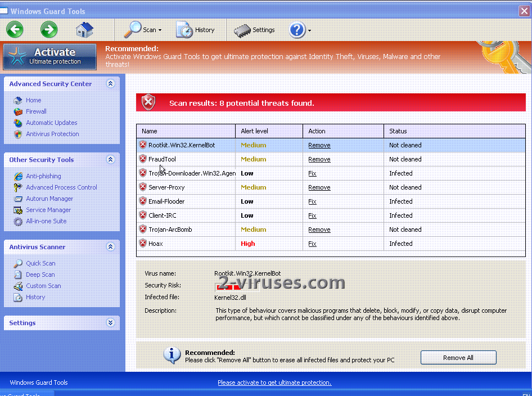Collapse the Advanced Security Center panel
The width and height of the screenshot is (532, 396).
[x=110, y=83]
